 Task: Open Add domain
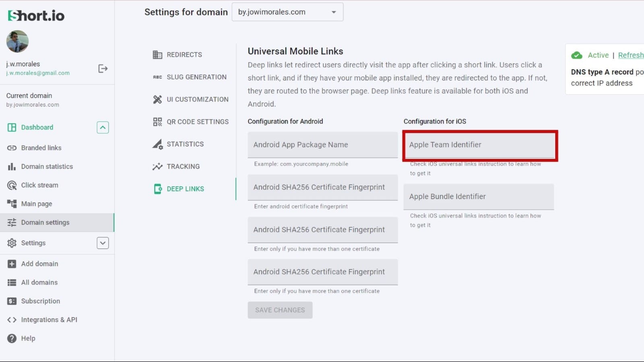pos(39,264)
